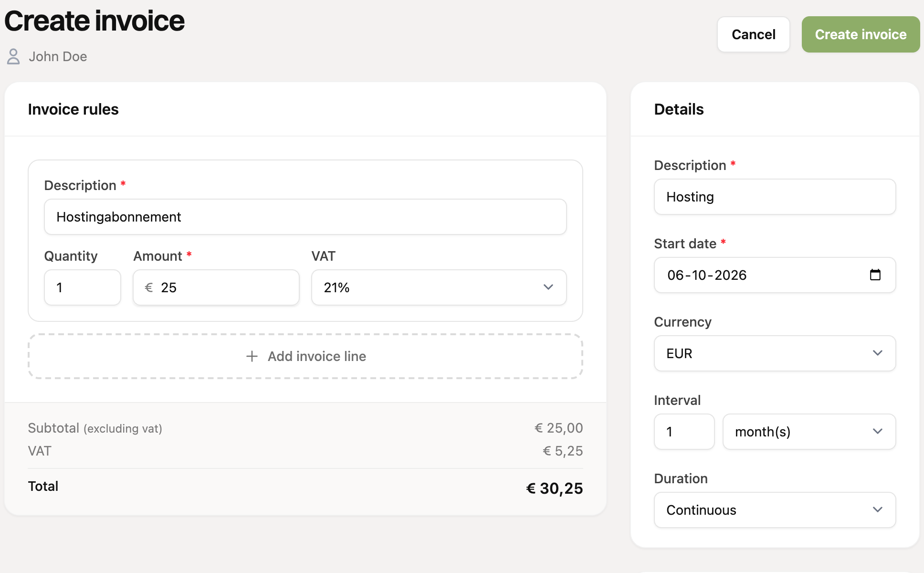Click the user icon beside John Doe
This screenshot has width=924, height=573.
pyautogui.click(x=13, y=56)
